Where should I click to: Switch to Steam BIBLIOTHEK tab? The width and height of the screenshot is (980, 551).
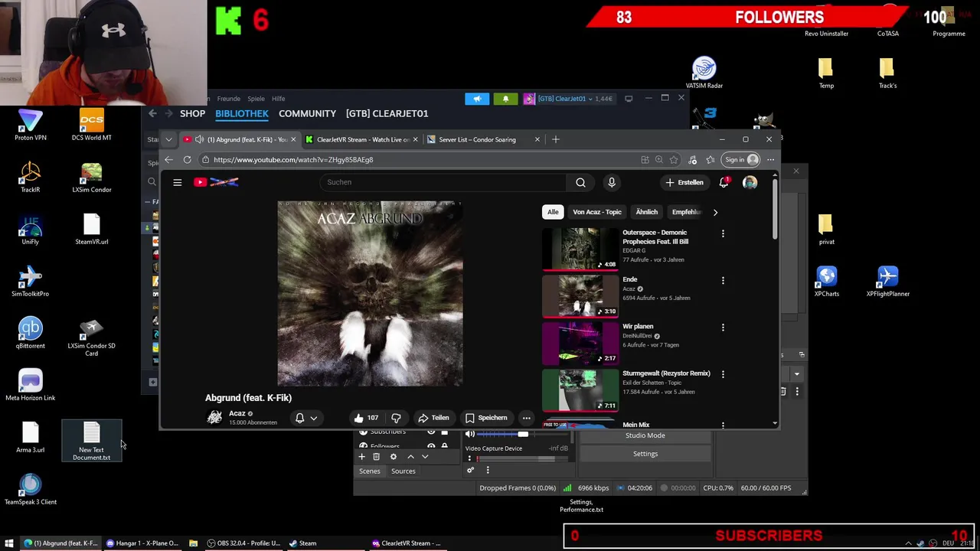pos(242,113)
